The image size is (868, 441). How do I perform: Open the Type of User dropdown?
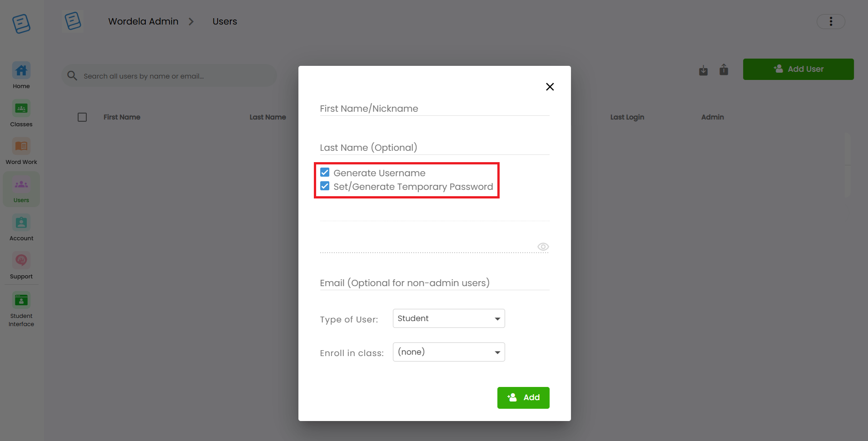pyautogui.click(x=449, y=318)
